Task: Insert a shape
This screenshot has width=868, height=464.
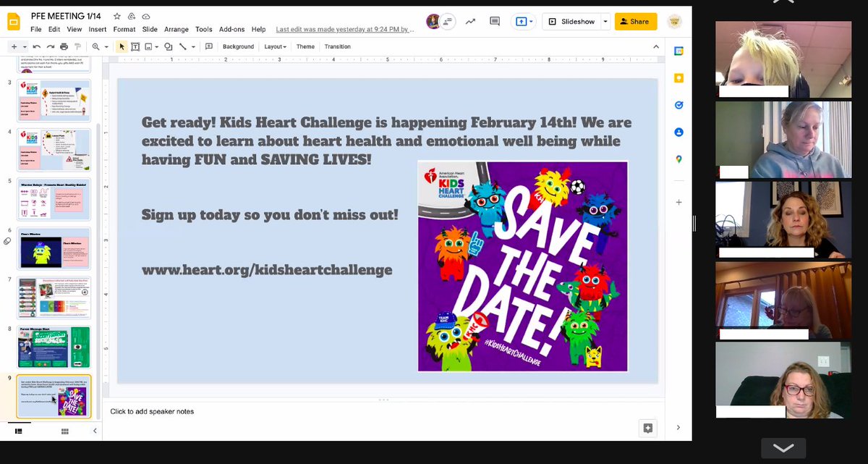Action: click(x=169, y=46)
